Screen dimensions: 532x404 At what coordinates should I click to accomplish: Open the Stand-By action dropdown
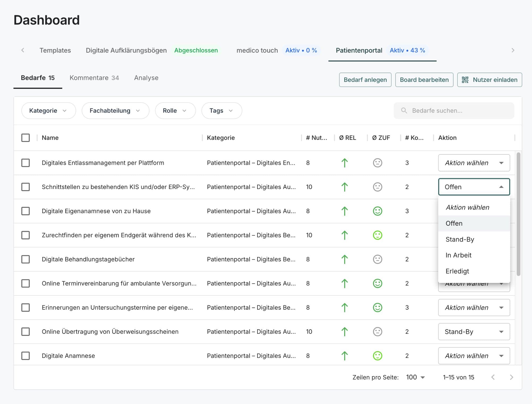pyautogui.click(x=474, y=331)
